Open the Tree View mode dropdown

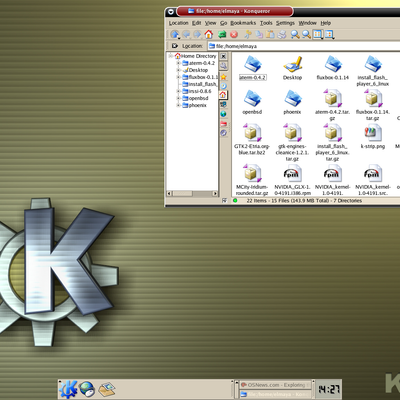(x=329, y=34)
